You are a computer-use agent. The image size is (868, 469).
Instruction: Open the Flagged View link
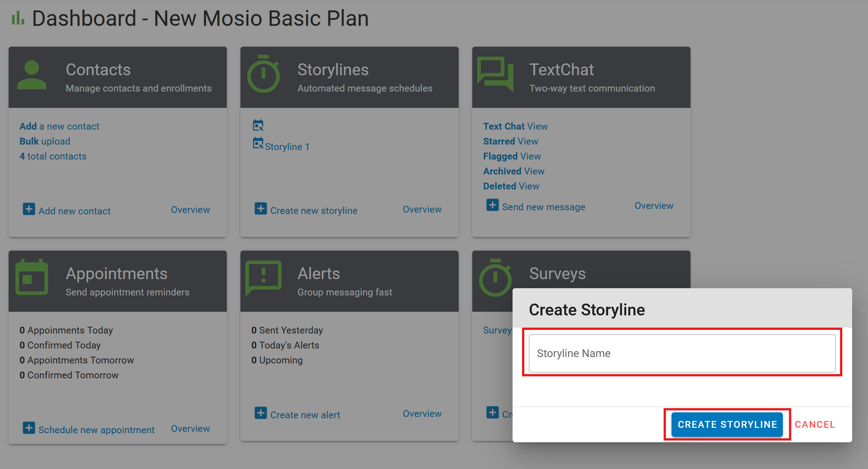512,156
